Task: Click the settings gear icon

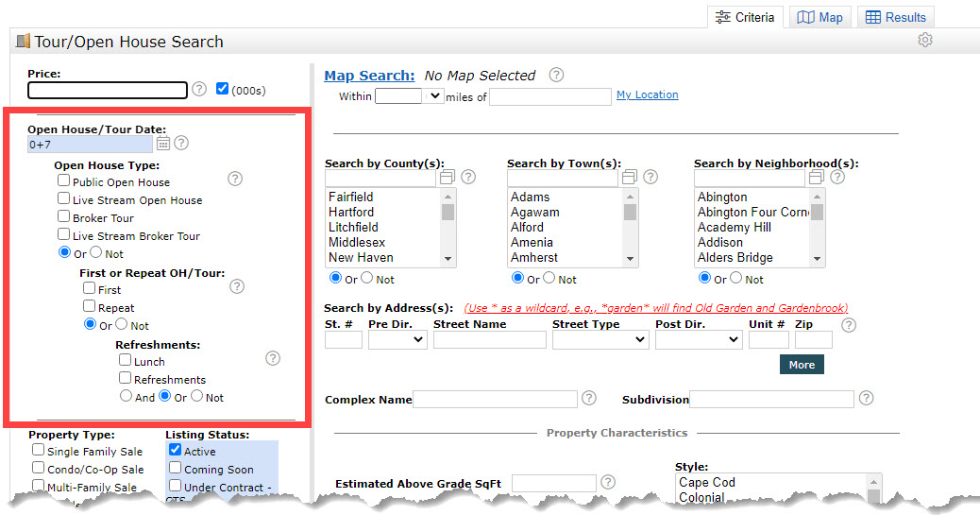Action: [925, 40]
